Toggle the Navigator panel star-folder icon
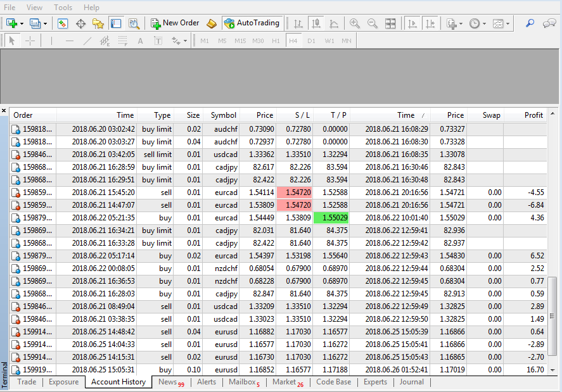The width and height of the screenshot is (562, 392). point(98,23)
